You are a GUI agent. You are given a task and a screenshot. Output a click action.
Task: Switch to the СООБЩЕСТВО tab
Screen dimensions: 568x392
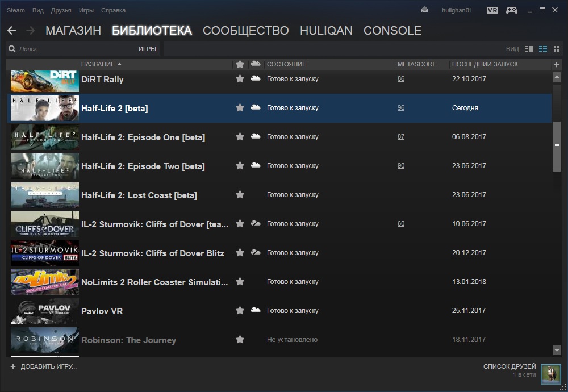[245, 31]
